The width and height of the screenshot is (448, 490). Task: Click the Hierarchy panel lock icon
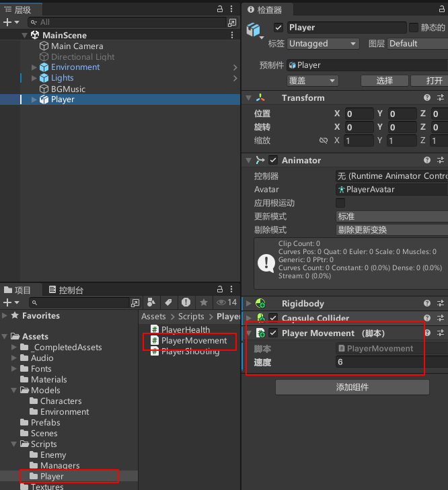point(220,9)
